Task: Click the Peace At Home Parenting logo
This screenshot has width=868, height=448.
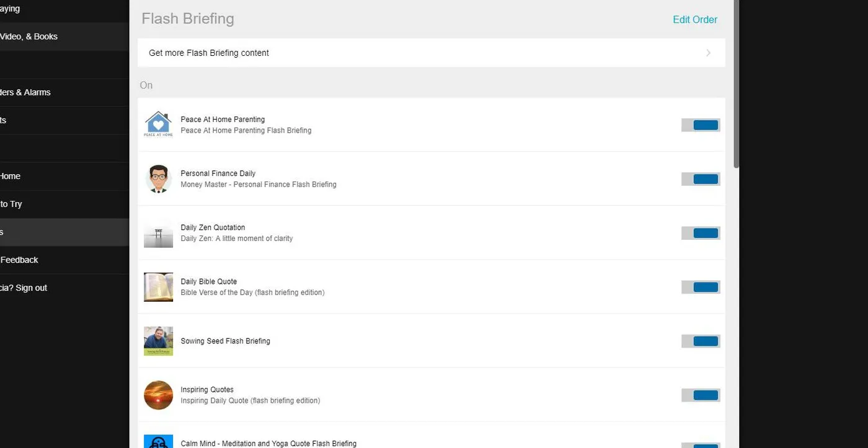Action: tap(158, 125)
